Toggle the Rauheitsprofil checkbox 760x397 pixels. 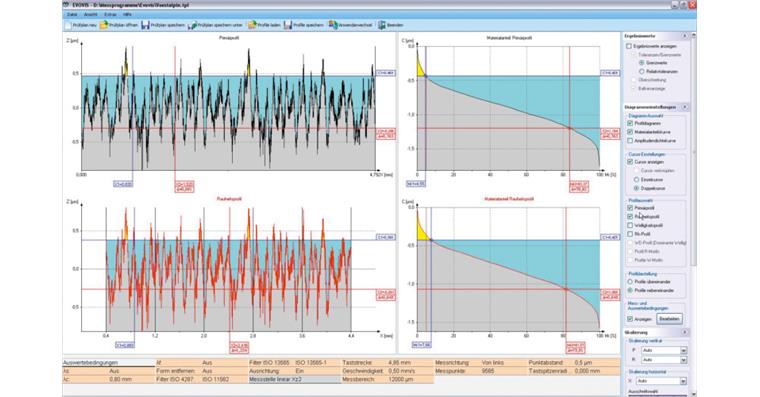coord(630,217)
